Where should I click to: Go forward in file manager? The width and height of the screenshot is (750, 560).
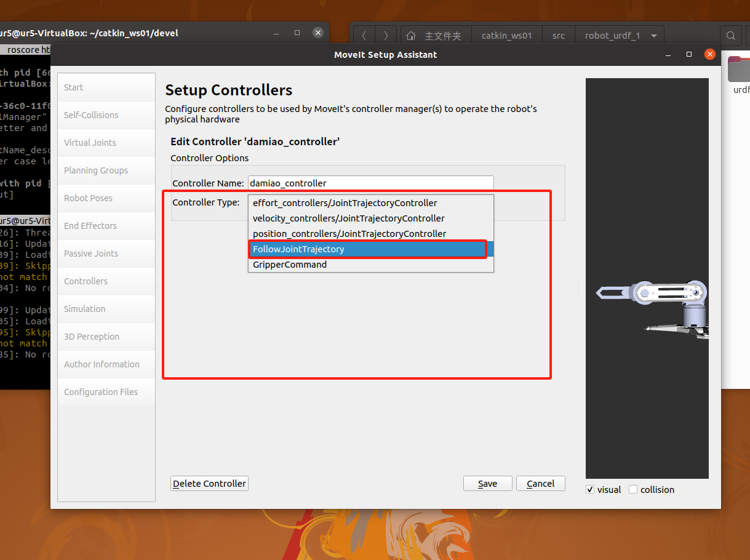click(x=386, y=36)
